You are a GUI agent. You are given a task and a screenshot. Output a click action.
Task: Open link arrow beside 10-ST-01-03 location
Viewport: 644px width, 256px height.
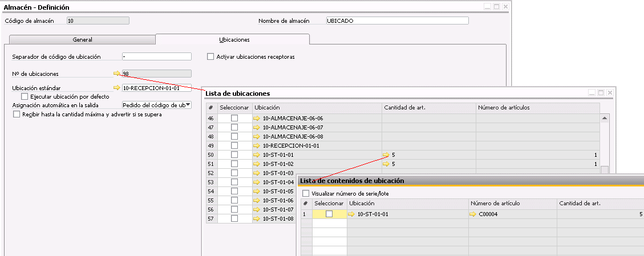pyautogui.click(x=257, y=173)
